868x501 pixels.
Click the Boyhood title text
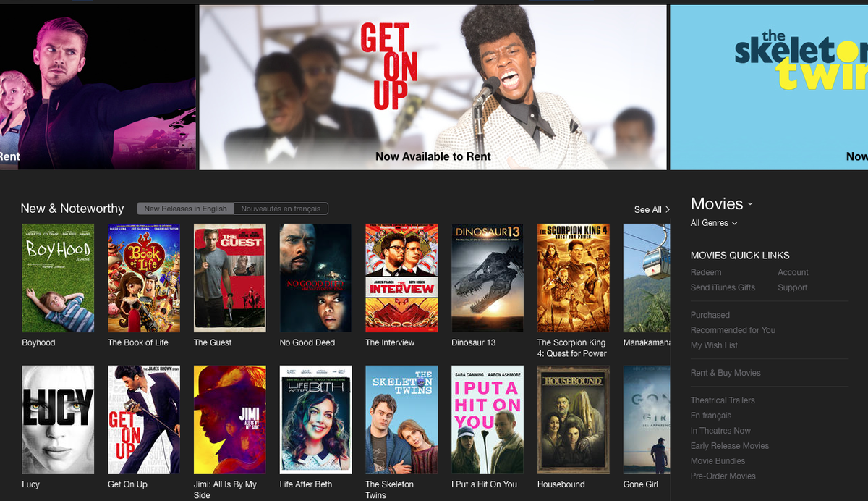click(38, 342)
